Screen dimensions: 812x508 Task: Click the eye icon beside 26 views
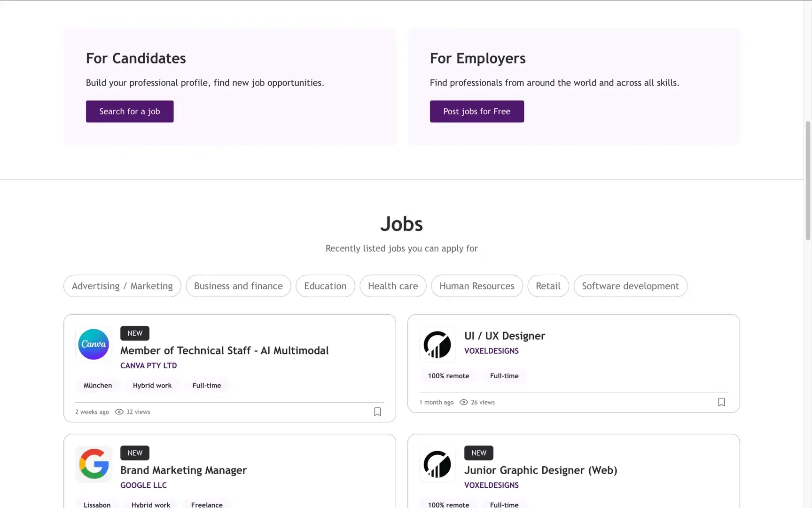[463, 402]
